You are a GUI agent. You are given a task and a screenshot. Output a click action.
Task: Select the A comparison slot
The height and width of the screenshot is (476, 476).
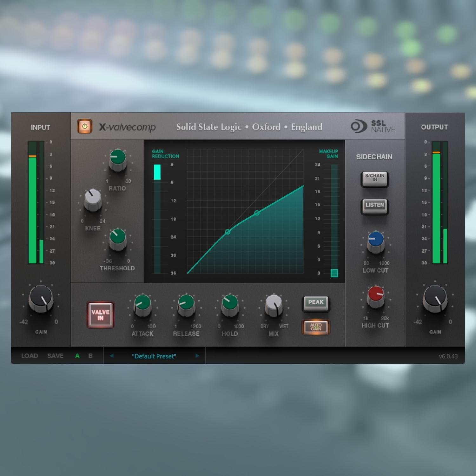(77, 356)
